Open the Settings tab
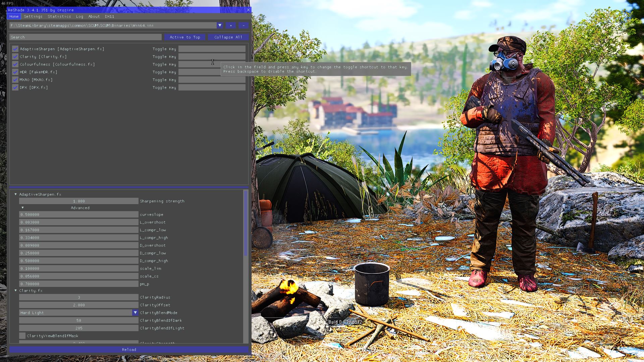Viewport: 644px width, 362px height. tap(33, 16)
